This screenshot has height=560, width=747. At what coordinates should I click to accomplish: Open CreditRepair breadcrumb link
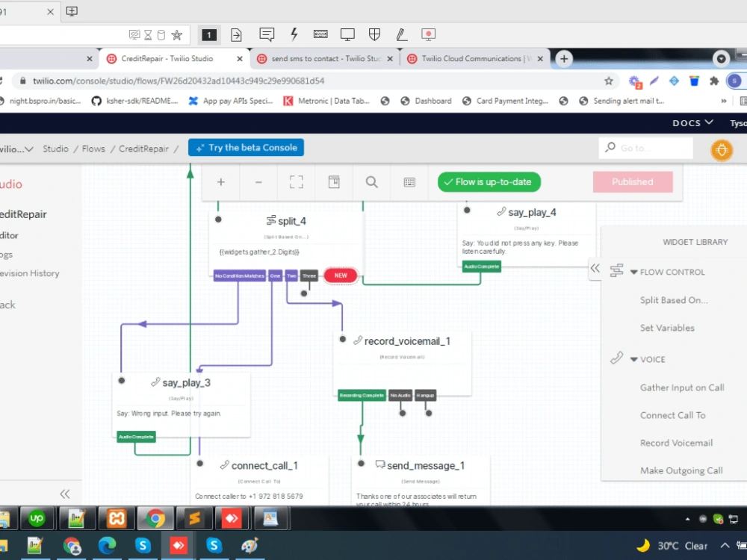pyautogui.click(x=143, y=149)
